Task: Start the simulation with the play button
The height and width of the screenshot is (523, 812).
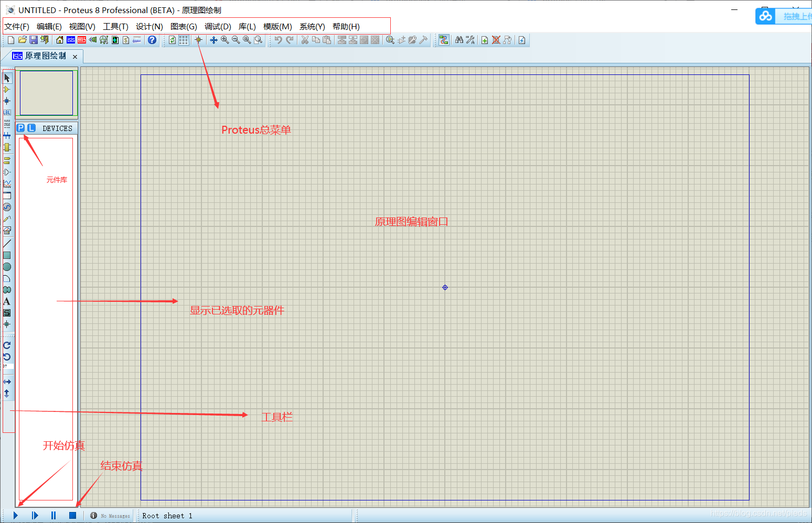Action: [16, 516]
